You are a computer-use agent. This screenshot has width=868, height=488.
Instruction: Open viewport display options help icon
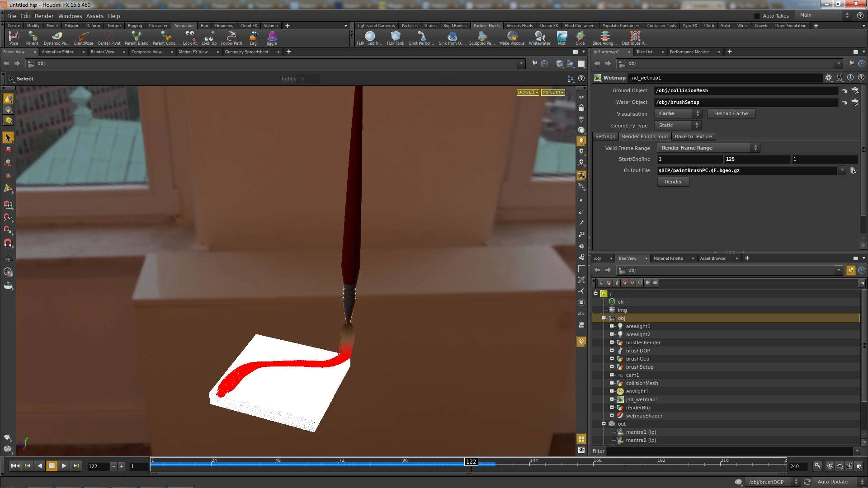581,79
